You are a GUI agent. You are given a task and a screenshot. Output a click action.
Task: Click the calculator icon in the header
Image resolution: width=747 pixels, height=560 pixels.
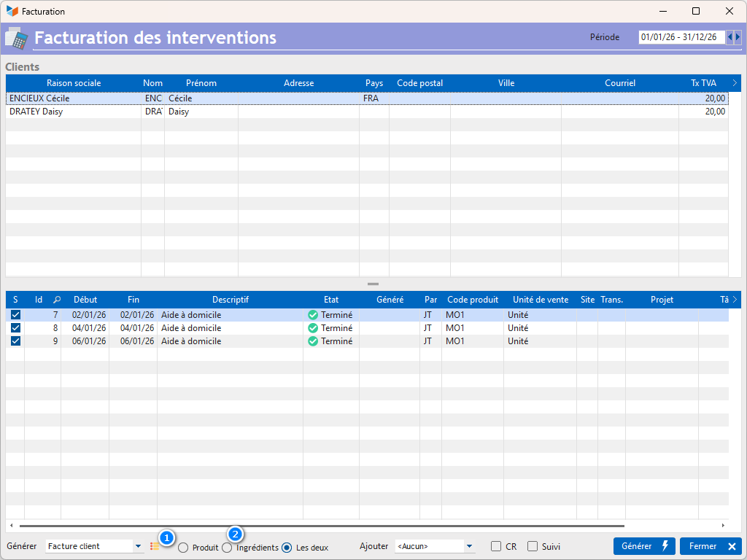pos(16,39)
